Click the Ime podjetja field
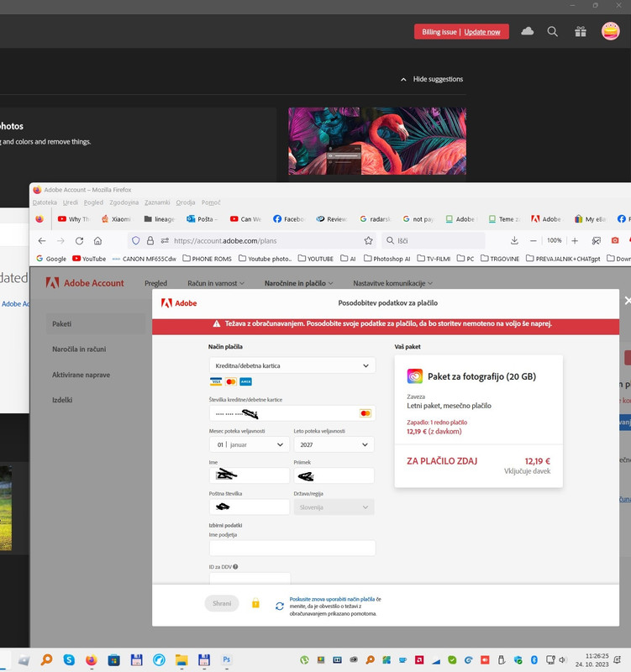 (292, 549)
